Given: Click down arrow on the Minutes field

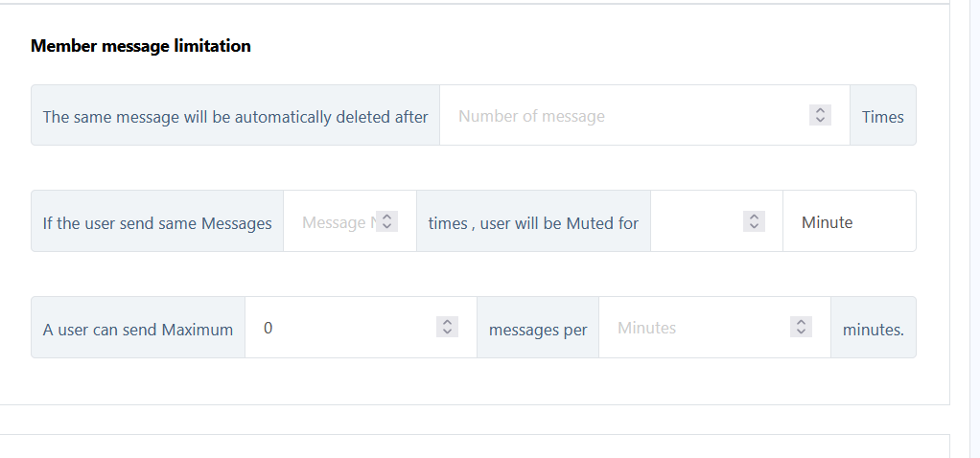Looking at the screenshot, I should coord(801,332).
